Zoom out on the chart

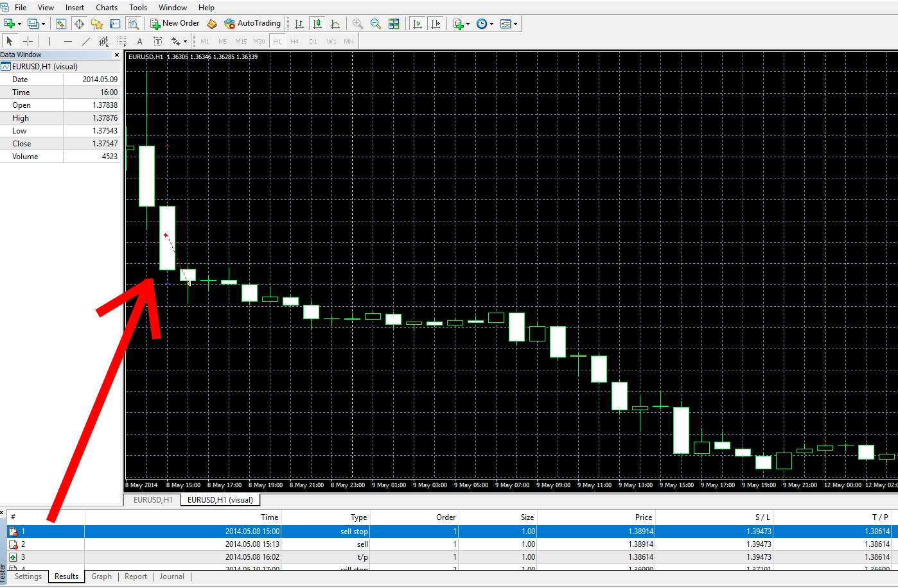coord(376,24)
